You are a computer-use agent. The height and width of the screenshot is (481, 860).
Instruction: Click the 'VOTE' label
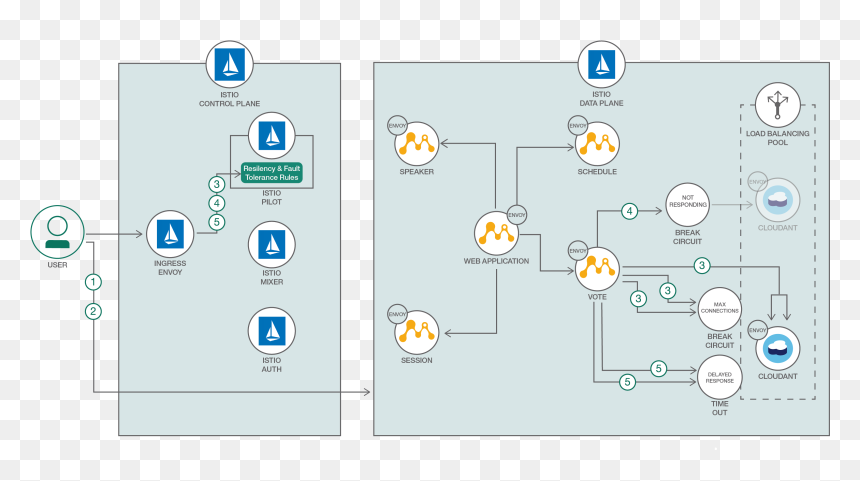597,297
